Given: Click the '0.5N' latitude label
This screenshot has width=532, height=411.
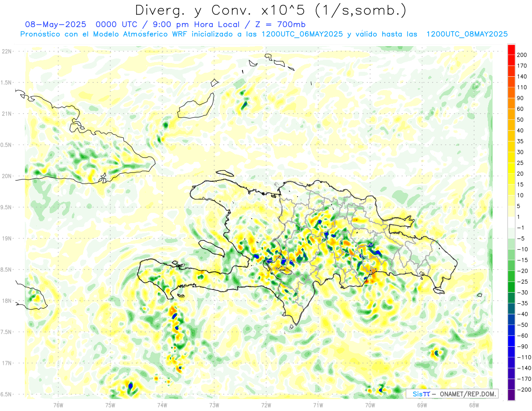Looking at the screenshot, I should [7, 145].
